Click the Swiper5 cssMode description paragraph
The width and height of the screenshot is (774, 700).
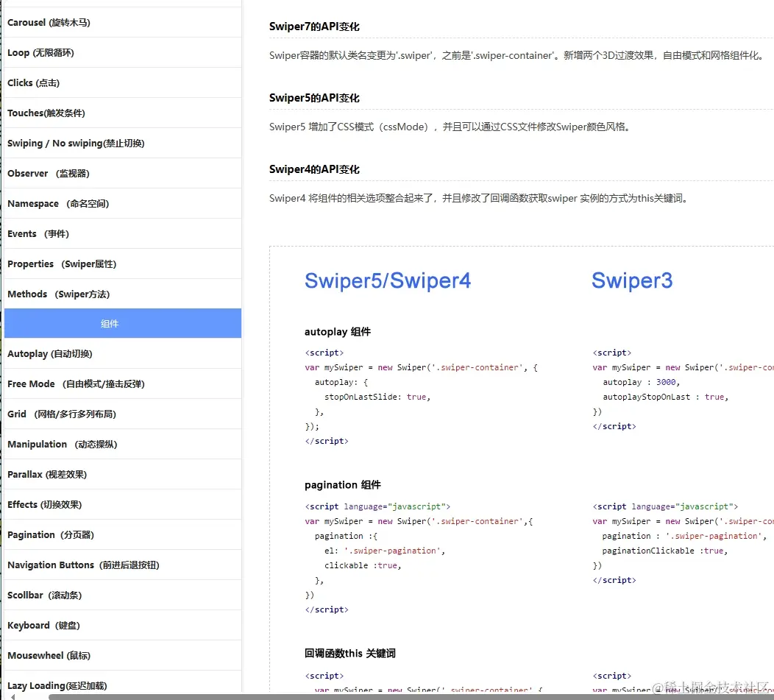450,127
